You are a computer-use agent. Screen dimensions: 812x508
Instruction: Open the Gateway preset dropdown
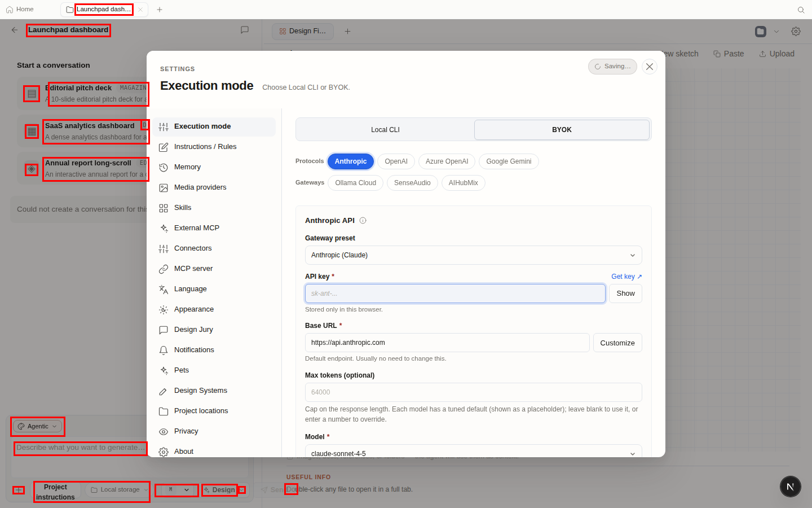473,255
